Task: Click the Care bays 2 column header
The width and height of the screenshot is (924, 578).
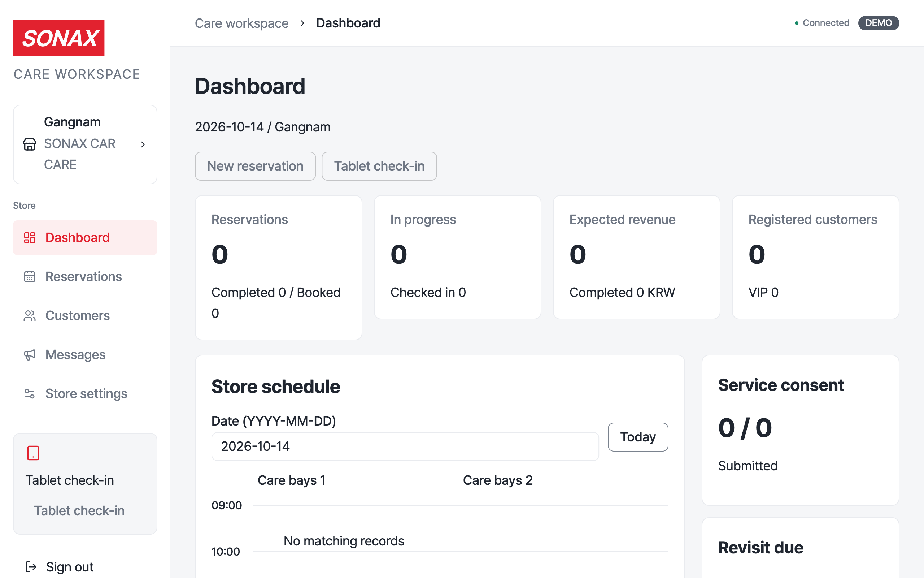Action: pyautogui.click(x=497, y=480)
